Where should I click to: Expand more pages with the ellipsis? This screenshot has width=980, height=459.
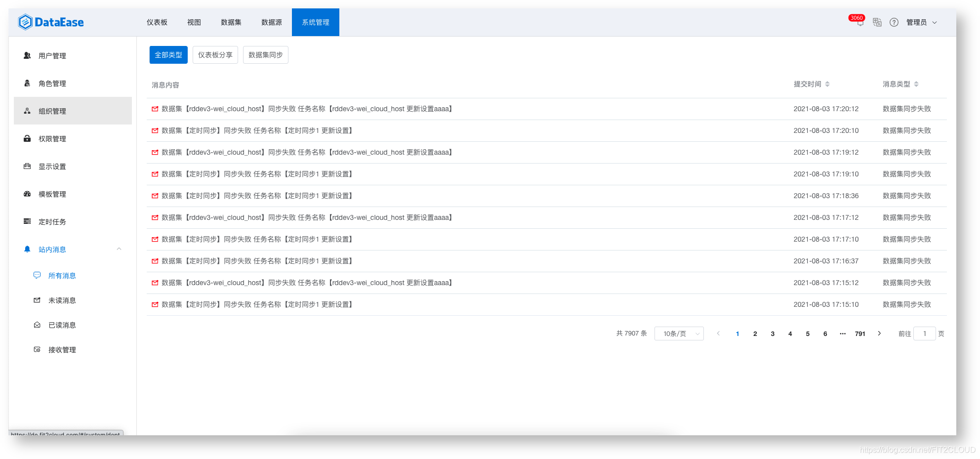pos(843,334)
